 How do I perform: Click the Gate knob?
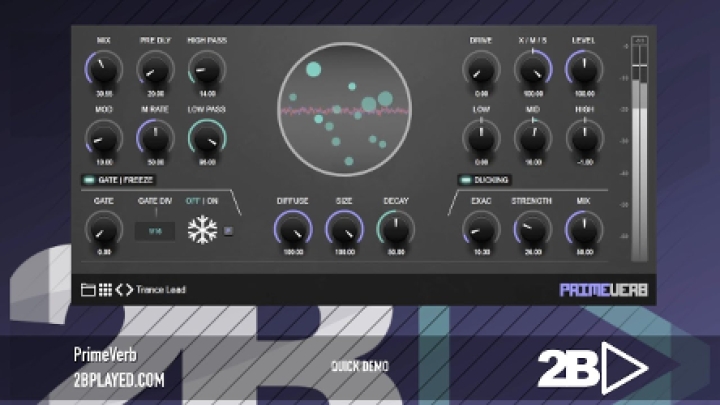104,229
